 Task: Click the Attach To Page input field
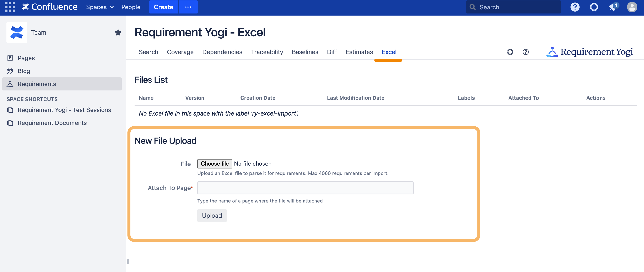[x=305, y=188]
